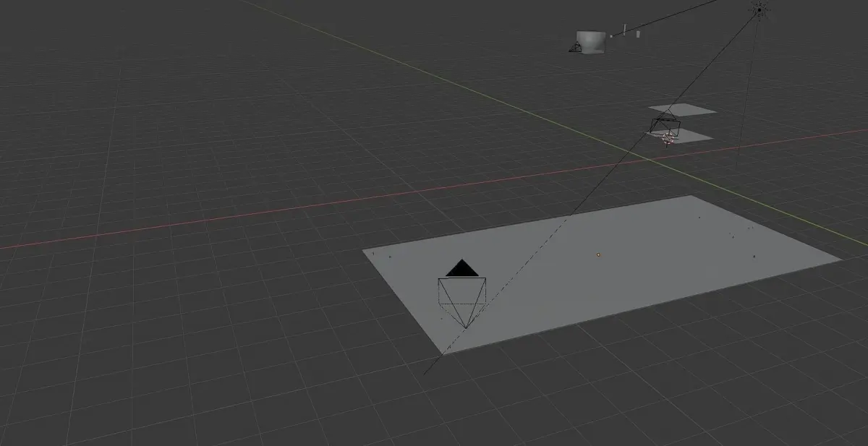This screenshot has width=868, height=446.
Task: Click the orange origin dot on the plane
Action: (598, 254)
